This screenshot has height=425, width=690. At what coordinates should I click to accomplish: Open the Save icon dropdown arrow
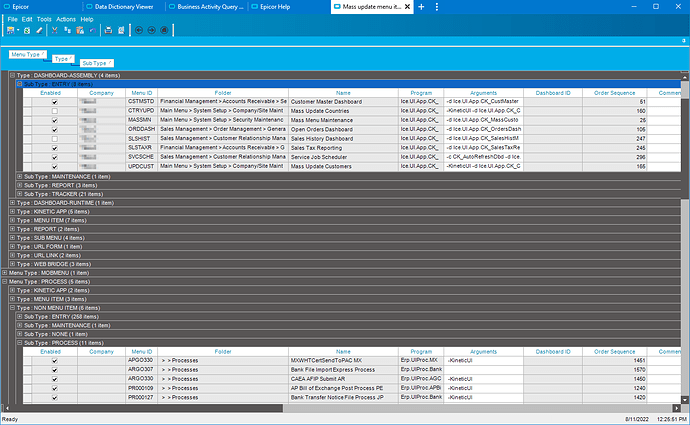tap(18, 30)
